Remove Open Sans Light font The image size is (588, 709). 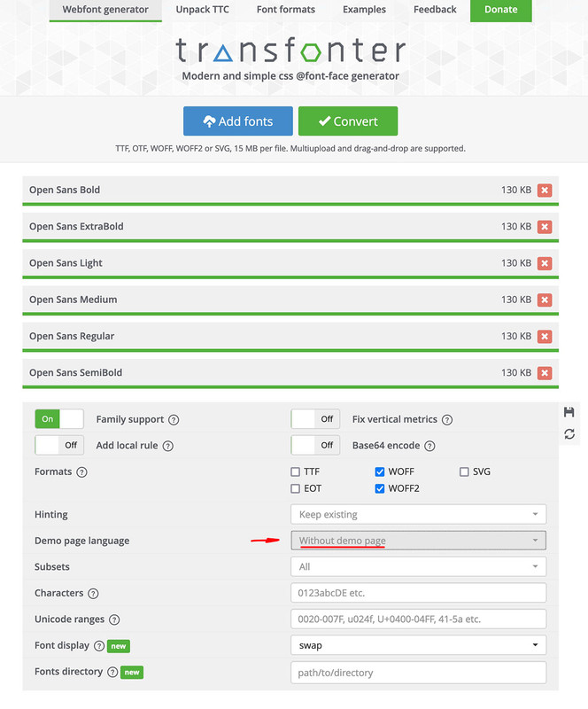(545, 263)
